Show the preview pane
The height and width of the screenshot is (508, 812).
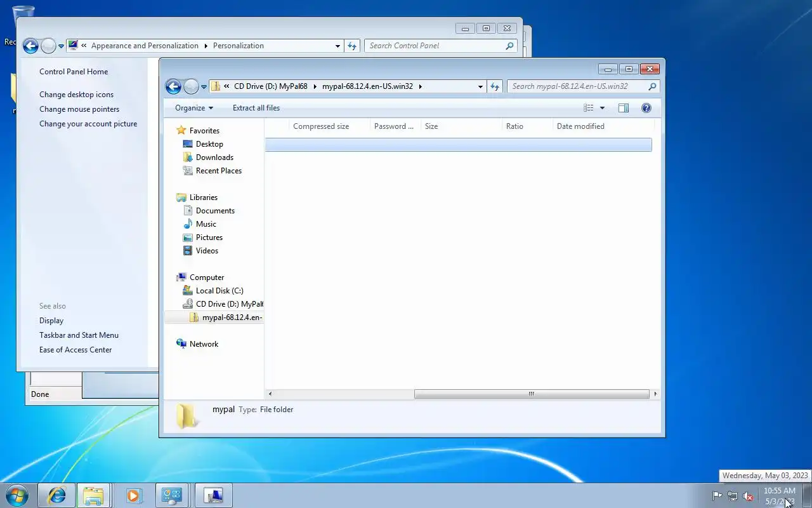point(624,108)
